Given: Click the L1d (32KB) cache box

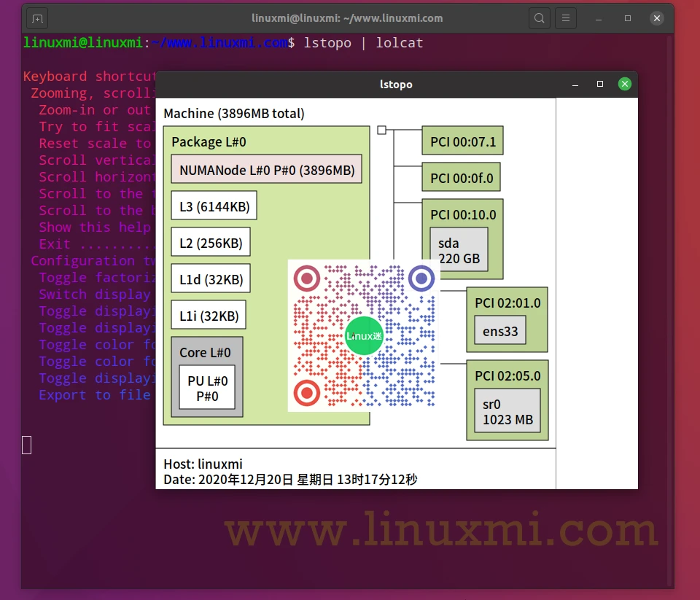Looking at the screenshot, I should [211, 278].
